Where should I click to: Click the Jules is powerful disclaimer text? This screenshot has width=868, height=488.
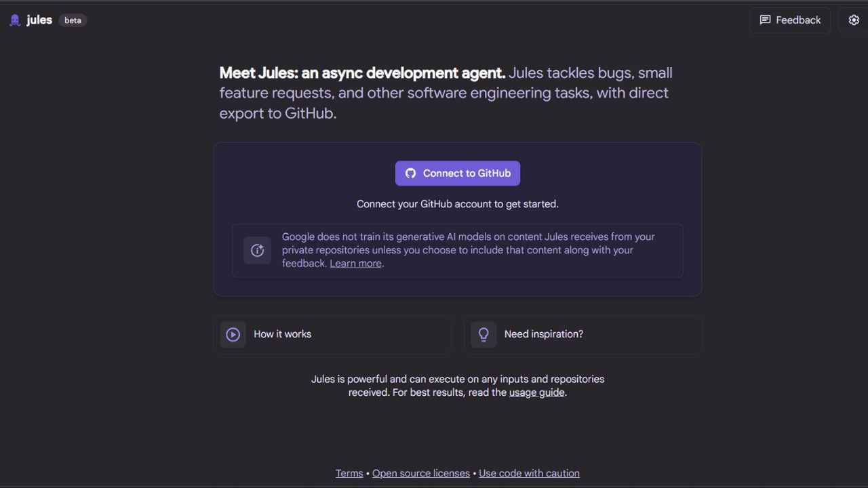coord(458,386)
